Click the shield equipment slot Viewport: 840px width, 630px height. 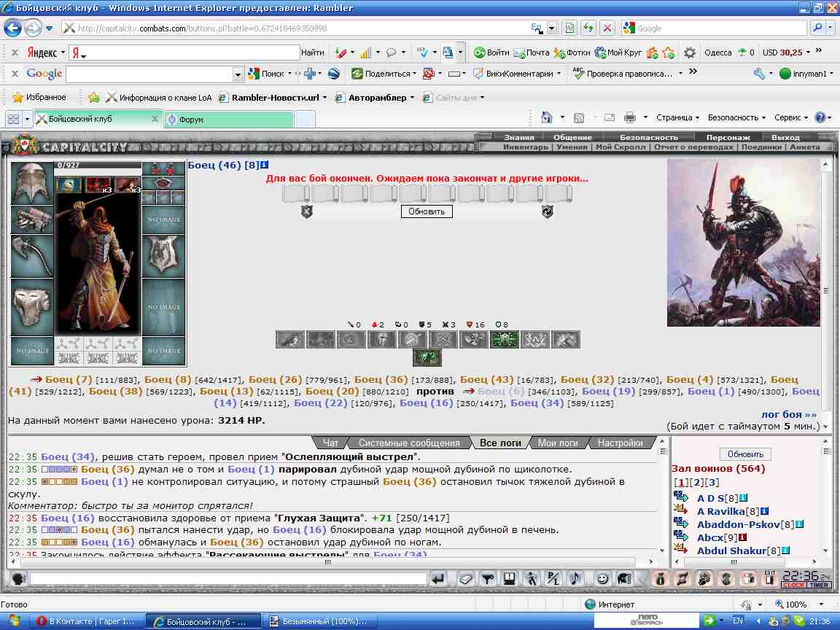(x=163, y=255)
